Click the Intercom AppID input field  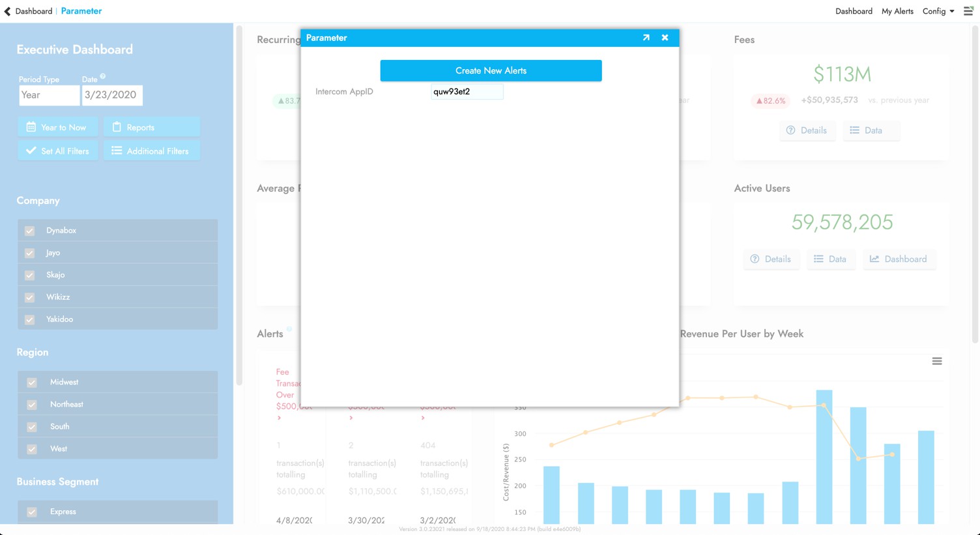click(467, 92)
